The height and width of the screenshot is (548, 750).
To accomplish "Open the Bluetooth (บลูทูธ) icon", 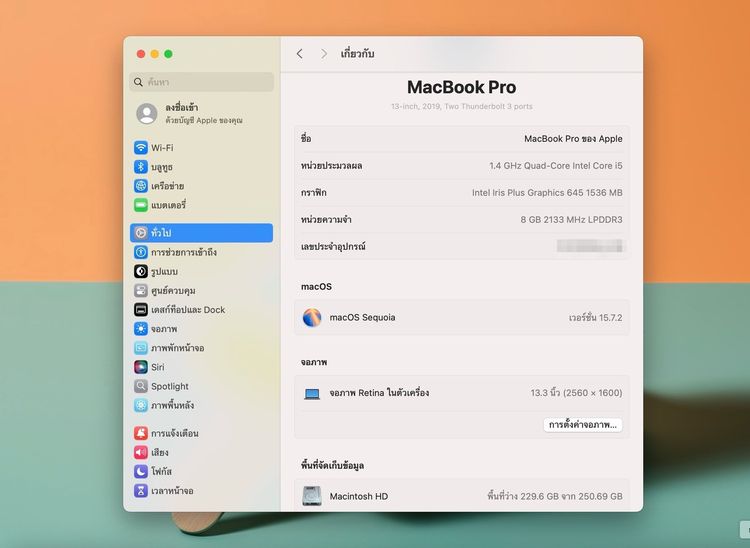I will pyautogui.click(x=141, y=166).
